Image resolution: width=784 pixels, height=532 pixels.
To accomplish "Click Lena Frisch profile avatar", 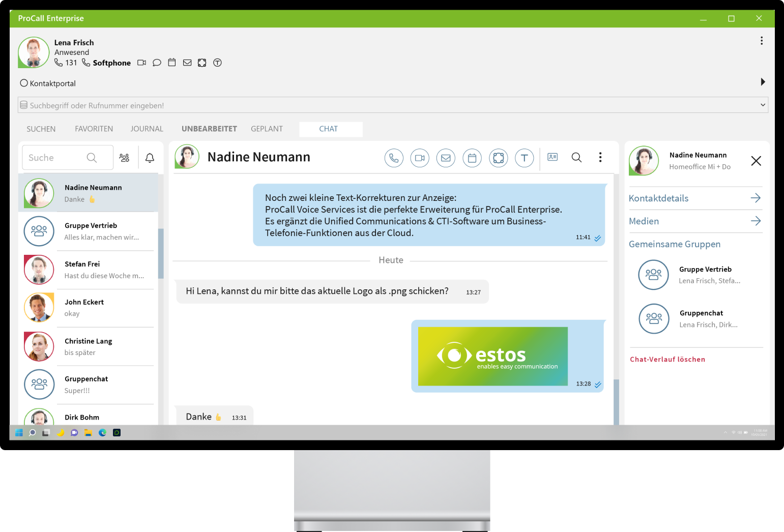I will click(x=34, y=52).
